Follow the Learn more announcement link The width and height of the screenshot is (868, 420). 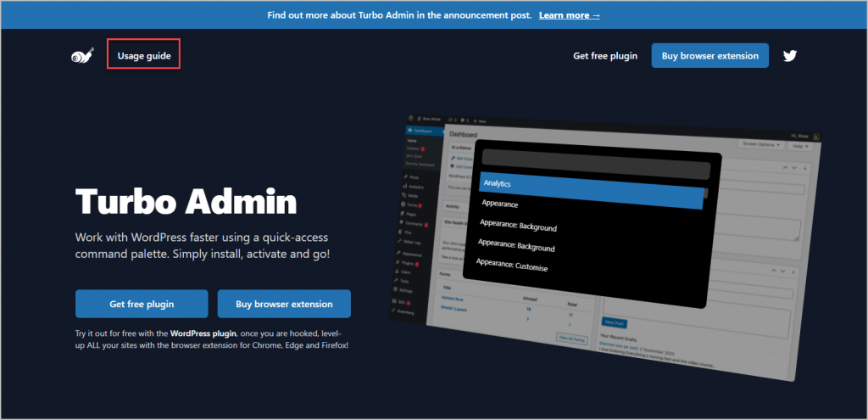(x=569, y=15)
